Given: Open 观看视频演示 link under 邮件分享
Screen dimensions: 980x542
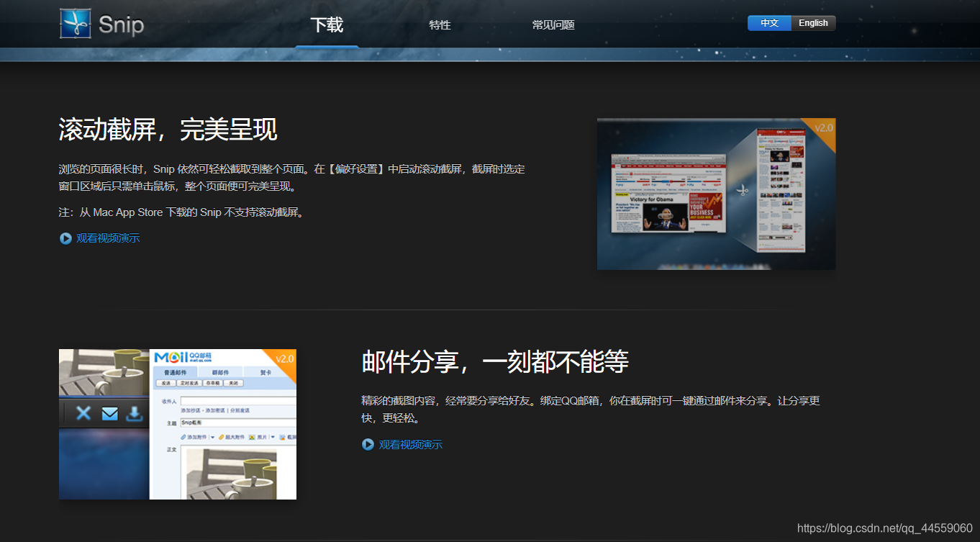Looking at the screenshot, I should click(411, 445).
